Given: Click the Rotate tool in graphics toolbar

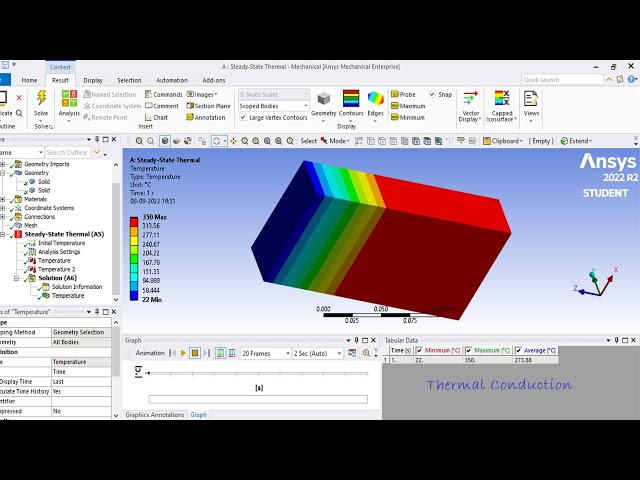Looking at the screenshot, I should 216,141.
